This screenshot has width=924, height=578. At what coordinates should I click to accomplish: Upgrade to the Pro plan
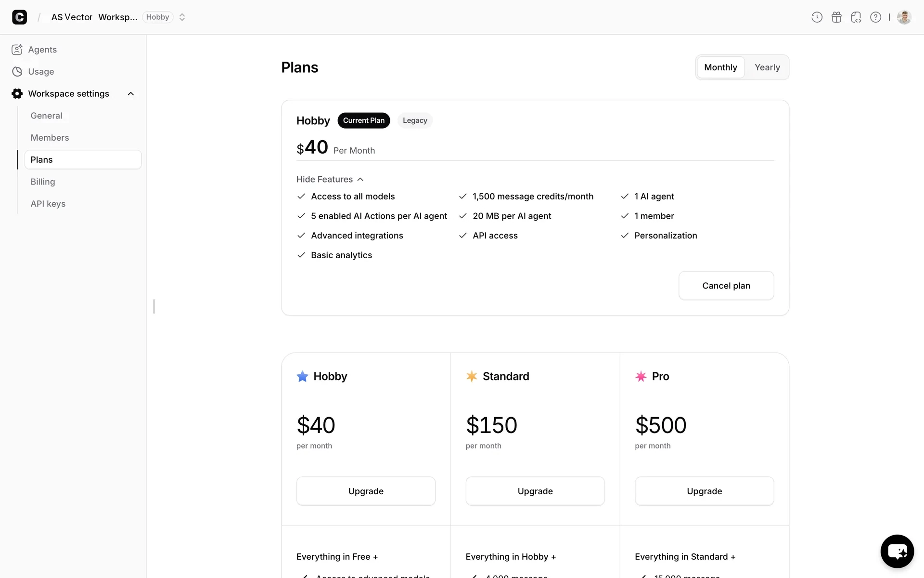705,491
